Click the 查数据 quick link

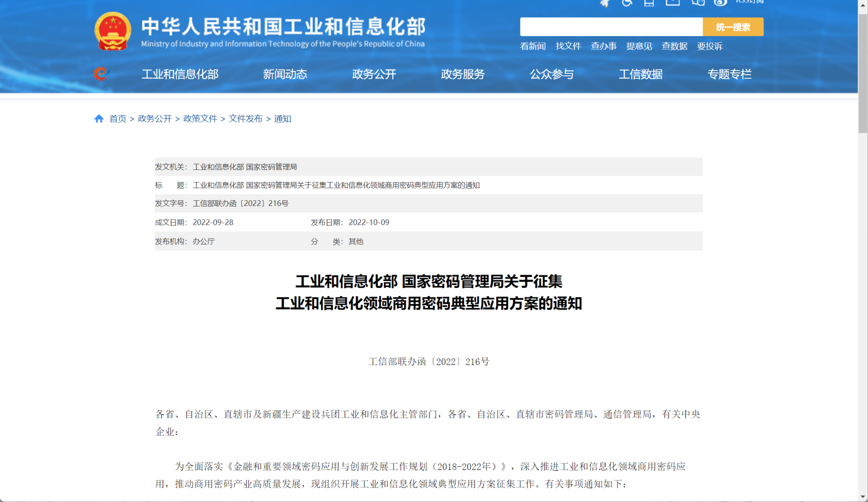click(675, 46)
